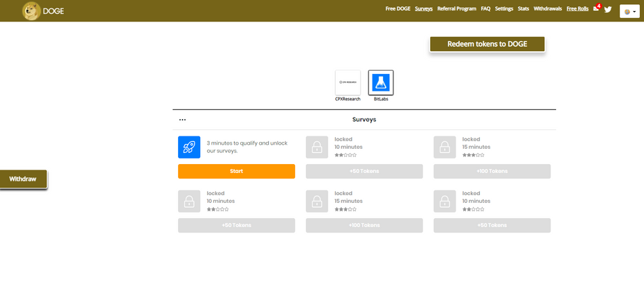This screenshot has height=299, width=644.
Task: Open Settings in the top navigation
Action: pyautogui.click(x=504, y=8)
